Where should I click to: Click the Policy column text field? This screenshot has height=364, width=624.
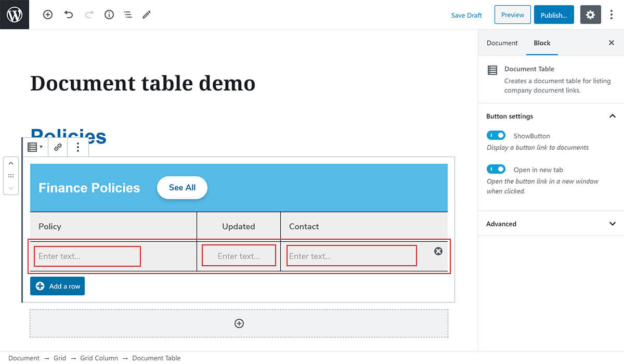tap(87, 256)
